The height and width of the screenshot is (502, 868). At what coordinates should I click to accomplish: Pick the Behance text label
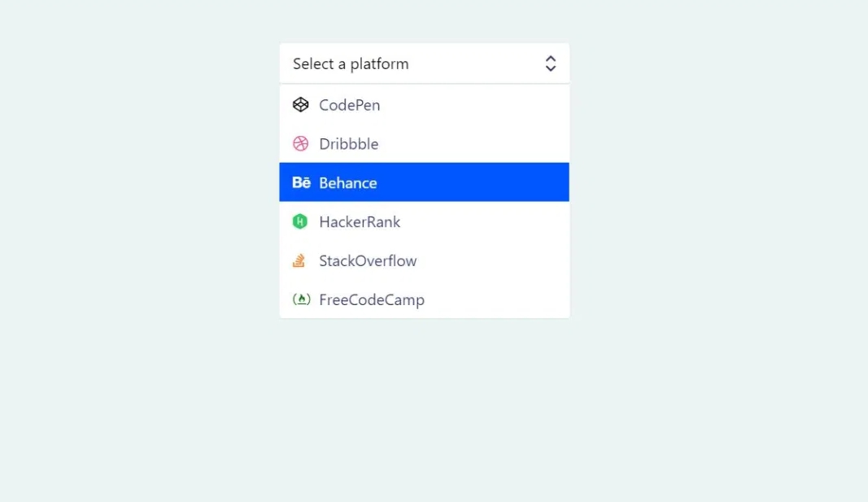coord(347,183)
